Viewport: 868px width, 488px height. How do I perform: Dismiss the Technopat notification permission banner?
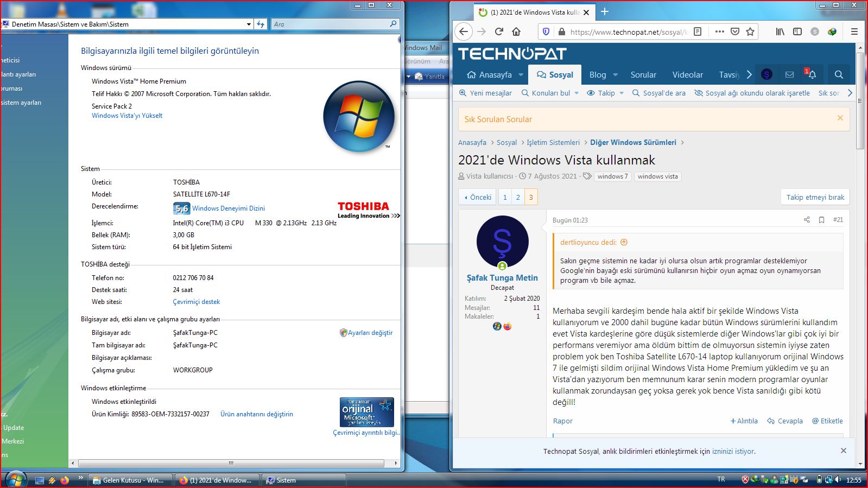843,451
